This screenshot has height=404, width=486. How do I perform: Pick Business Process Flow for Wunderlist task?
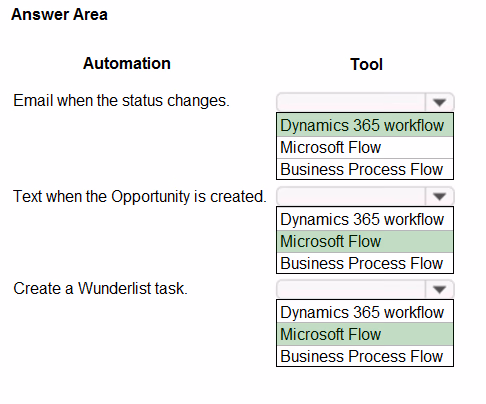point(365,356)
